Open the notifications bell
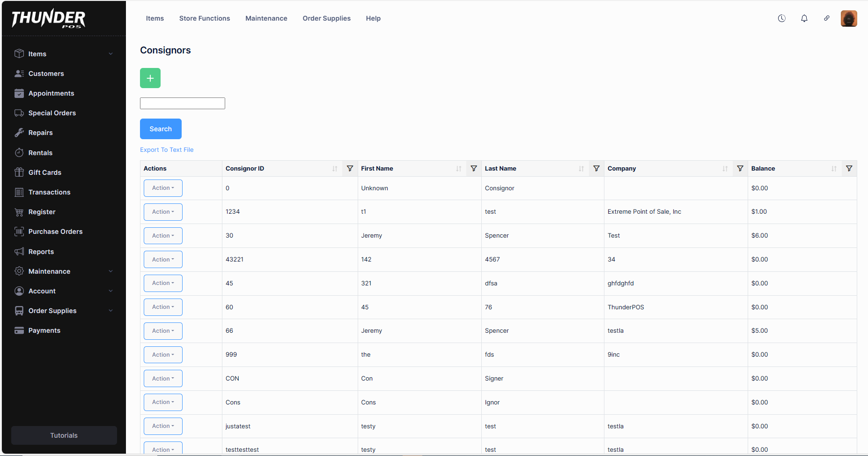The image size is (868, 456). tap(804, 18)
